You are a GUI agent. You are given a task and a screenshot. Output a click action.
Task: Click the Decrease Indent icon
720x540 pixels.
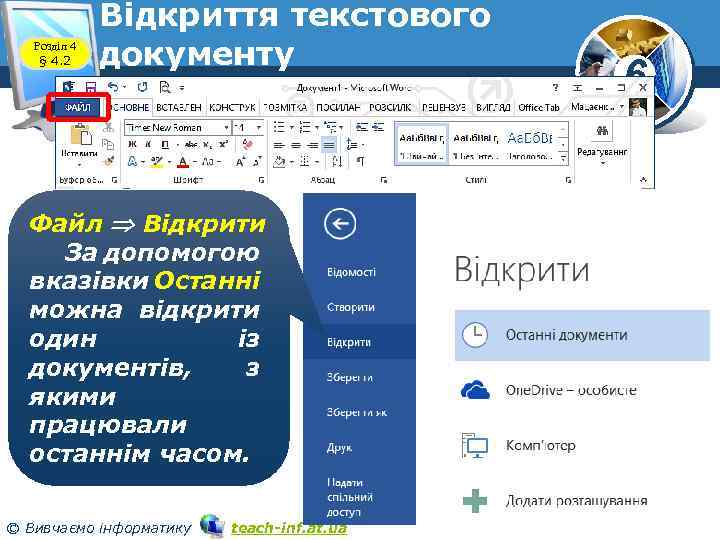[362, 127]
